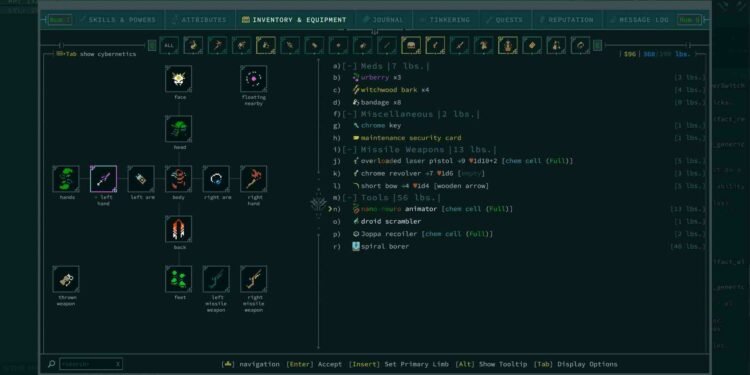
Task: Select the right hand weapon slot
Action: click(254, 179)
